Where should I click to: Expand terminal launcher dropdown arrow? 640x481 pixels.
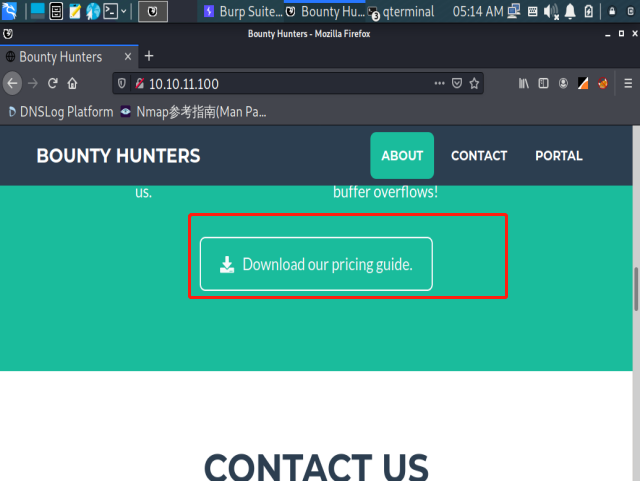(124, 11)
